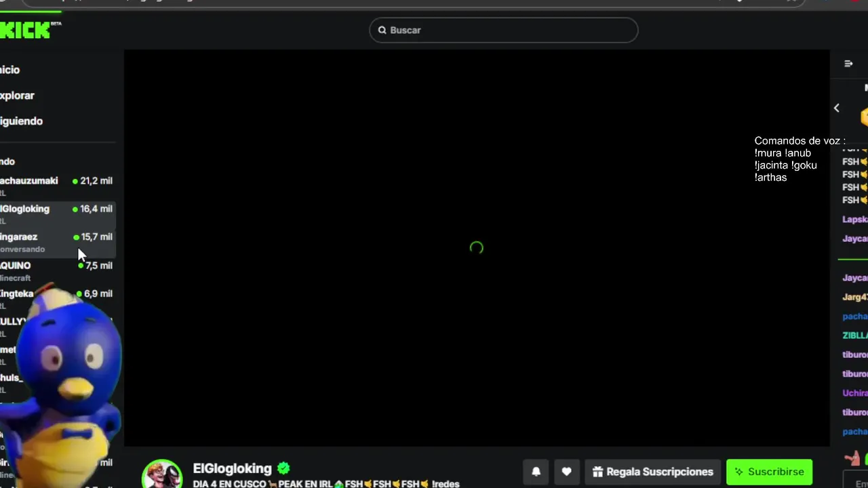Open the AQUINO Minecraft channel in the sidebar

pos(57,270)
